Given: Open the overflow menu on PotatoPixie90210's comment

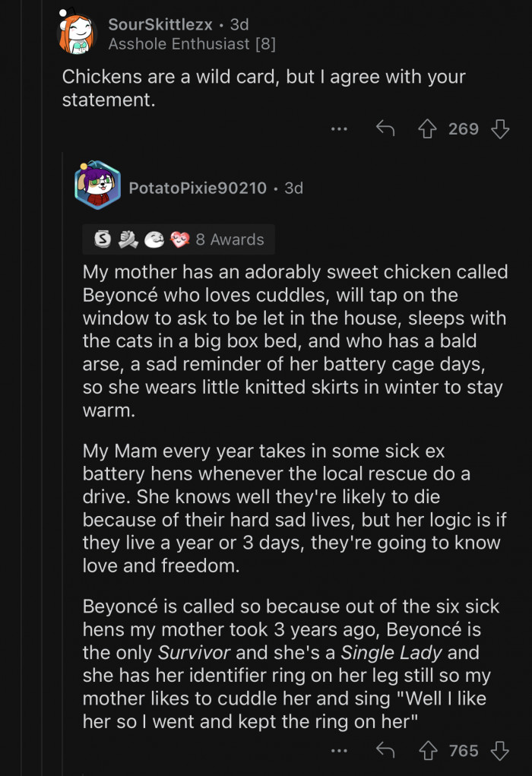Looking at the screenshot, I should point(337,749).
